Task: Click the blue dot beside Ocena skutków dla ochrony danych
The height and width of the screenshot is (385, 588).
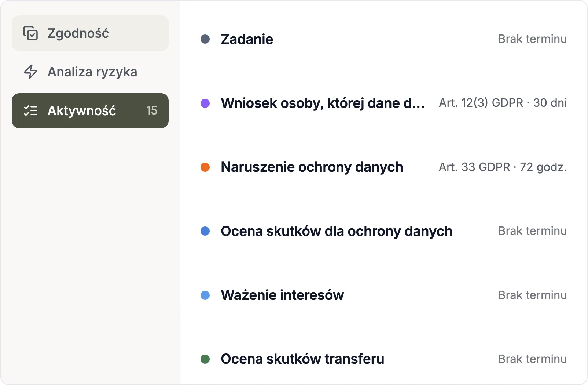Action: pos(205,231)
